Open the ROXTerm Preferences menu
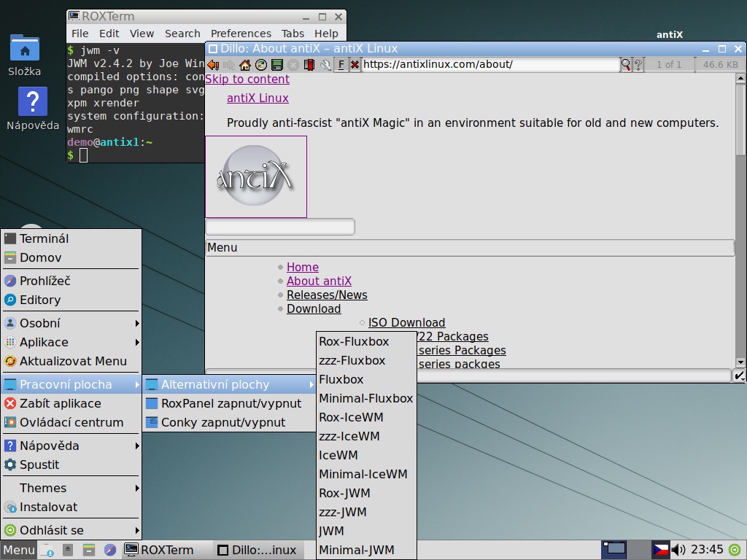 [x=241, y=34]
